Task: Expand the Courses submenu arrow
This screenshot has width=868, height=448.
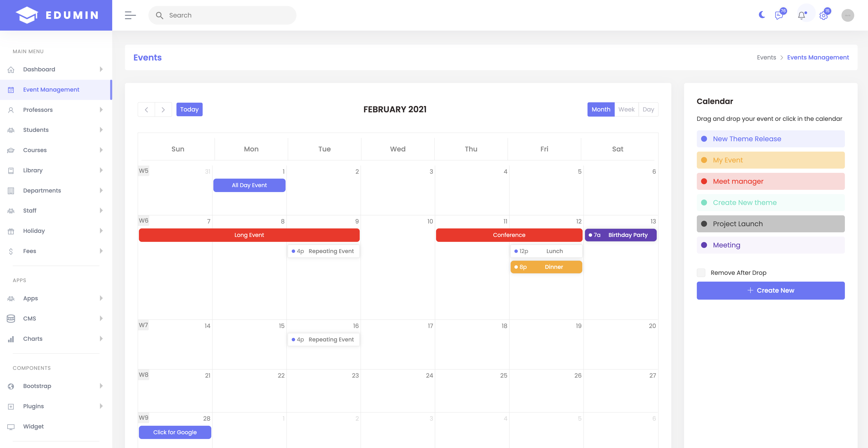Action: [101, 150]
